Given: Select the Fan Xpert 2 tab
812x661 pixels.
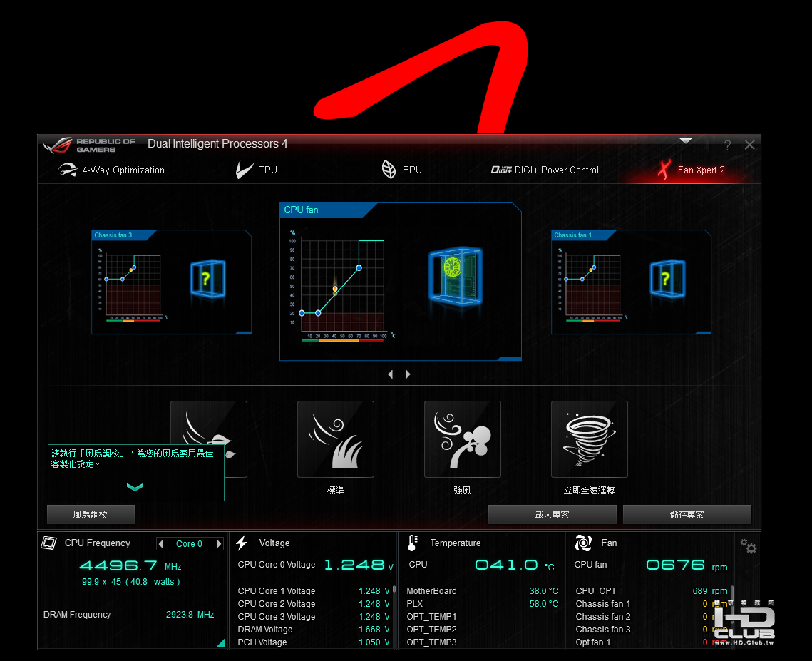Looking at the screenshot, I should pyautogui.click(x=692, y=170).
